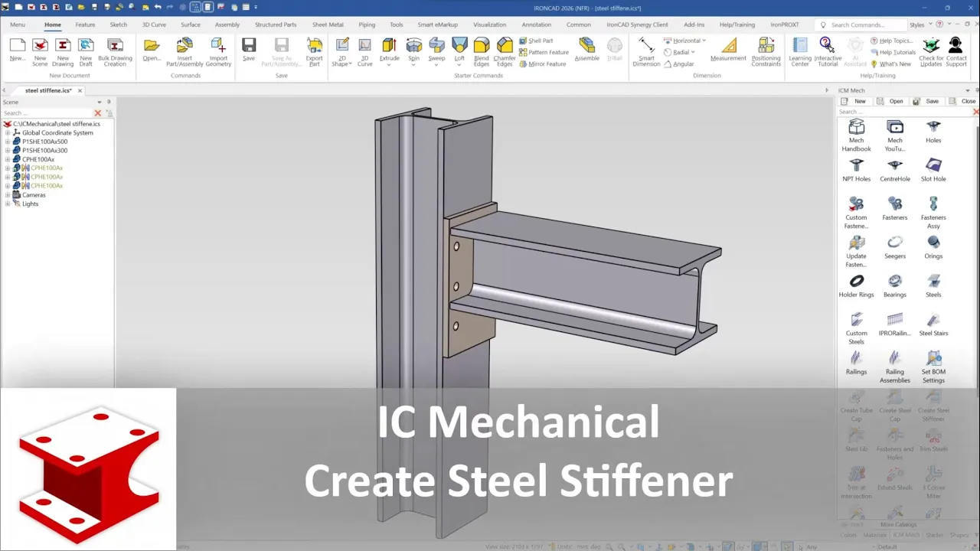Open the Spin dropdown arrow
Image resolution: width=980 pixels, height=551 pixels.
click(413, 64)
